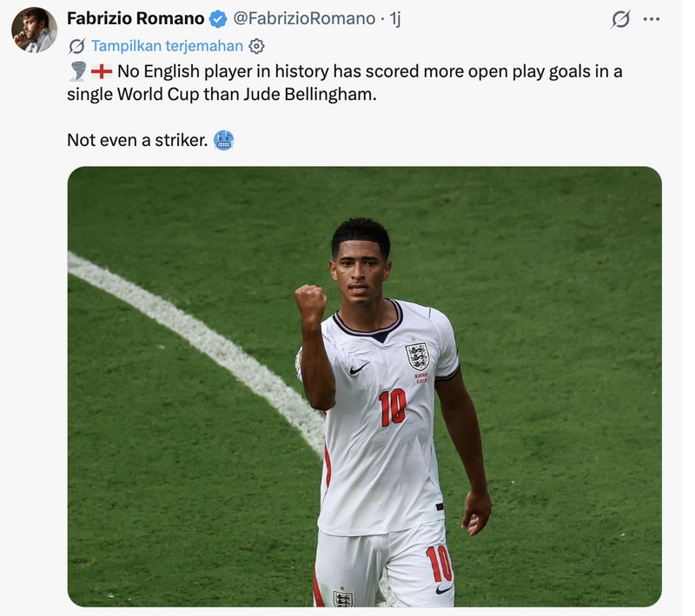695x616 pixels.
Task: Open the Jude Bellingham photo
Action: [x=364, y=387]
